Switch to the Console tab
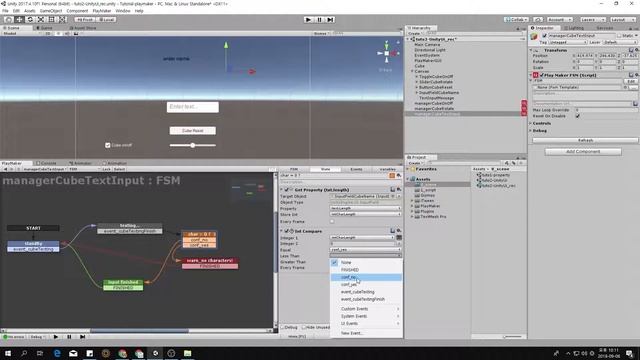Viewport: 640px width, 360px height. (46, 163)
